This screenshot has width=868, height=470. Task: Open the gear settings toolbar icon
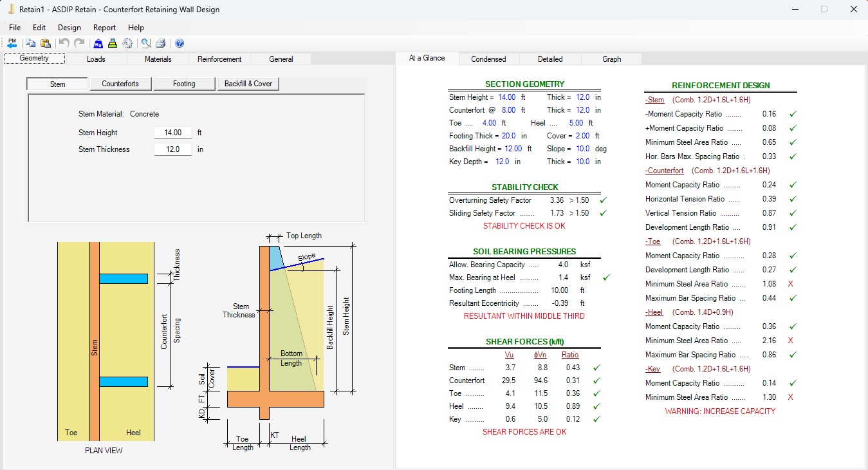(127, 43)
